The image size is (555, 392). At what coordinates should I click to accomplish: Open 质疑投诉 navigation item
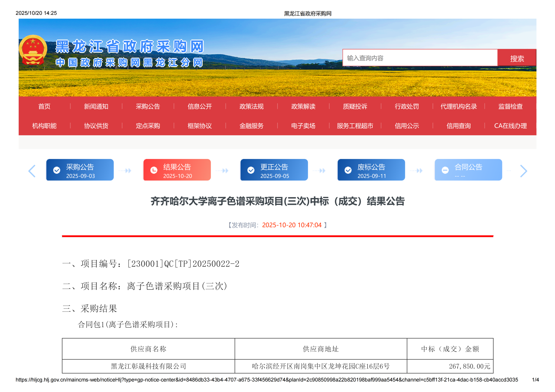[x=355, y=106]
